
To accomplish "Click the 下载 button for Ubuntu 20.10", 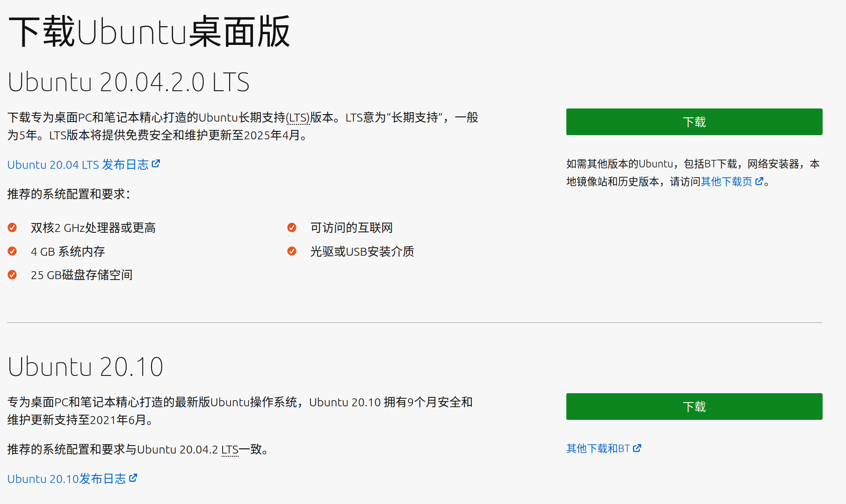I will point(694,407).
